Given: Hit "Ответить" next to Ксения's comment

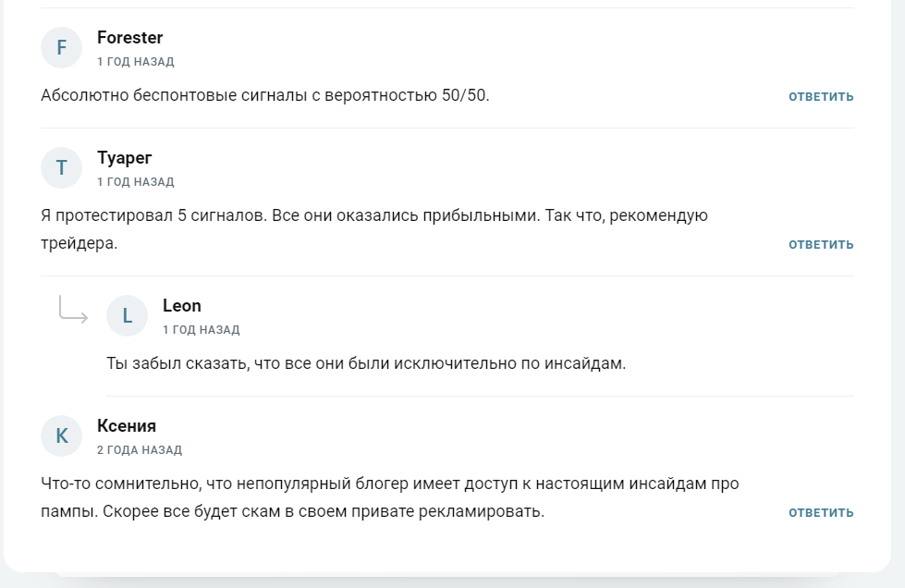Looking at the screenshot, I should (x=821, y=513).
